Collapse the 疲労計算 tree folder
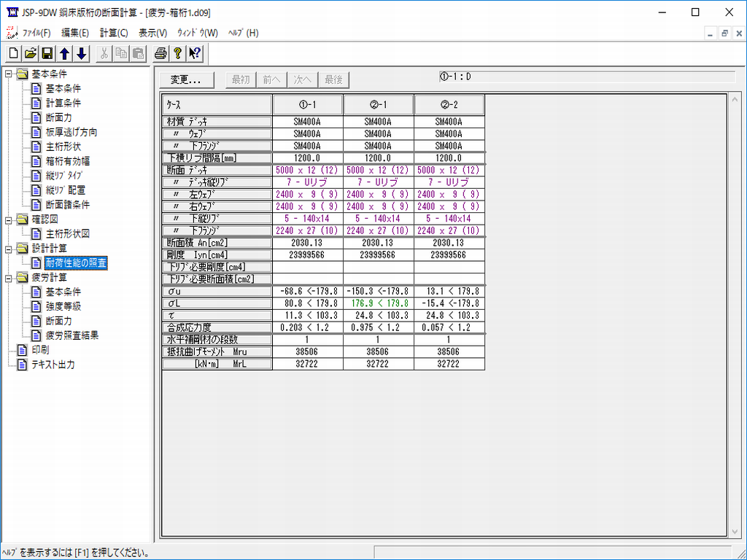The image size is (747, 560). coord(8,278)
